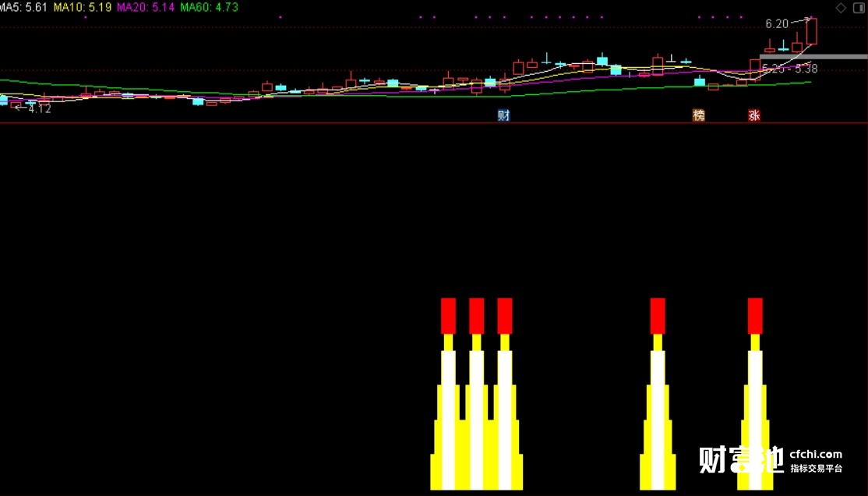Click the signal column below the 财 marker
The width and height of the screenshot is (868, 496).
(x=504, y=394)
